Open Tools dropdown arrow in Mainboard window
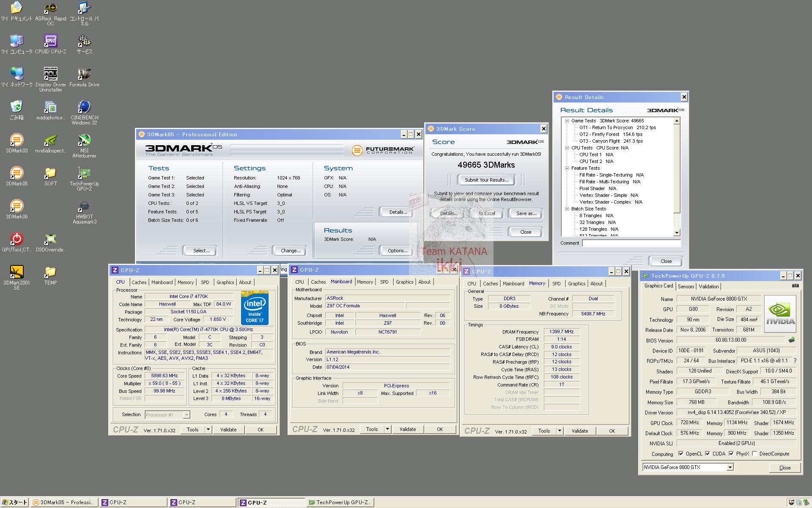Image resolution: width=812 pixels, height=508 pixels. [x=387, y=429]
